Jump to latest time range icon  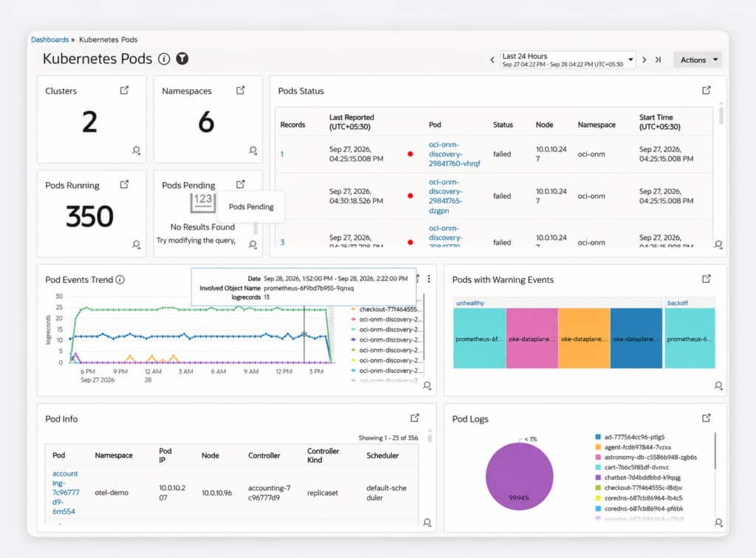[658, 60]
